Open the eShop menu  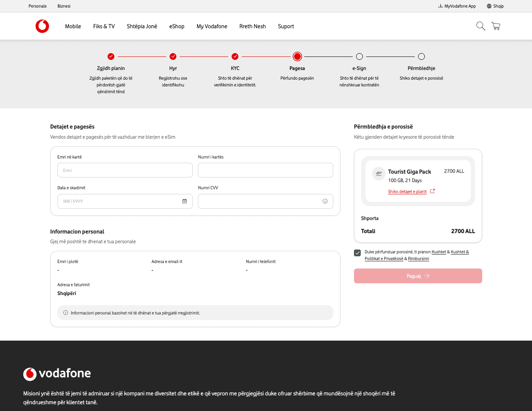[177, 26]
